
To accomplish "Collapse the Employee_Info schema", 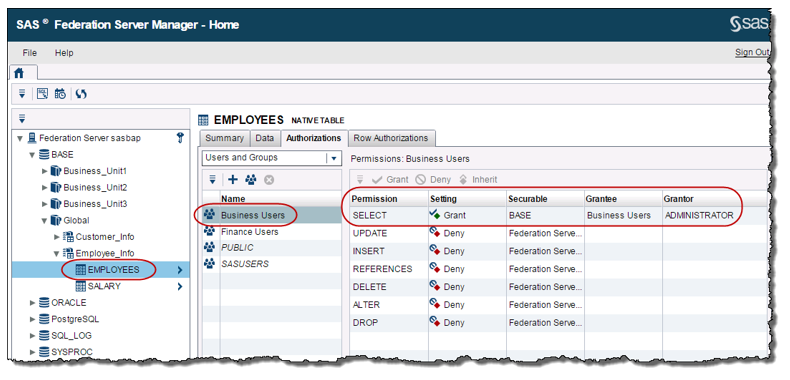I will point(56,254).
